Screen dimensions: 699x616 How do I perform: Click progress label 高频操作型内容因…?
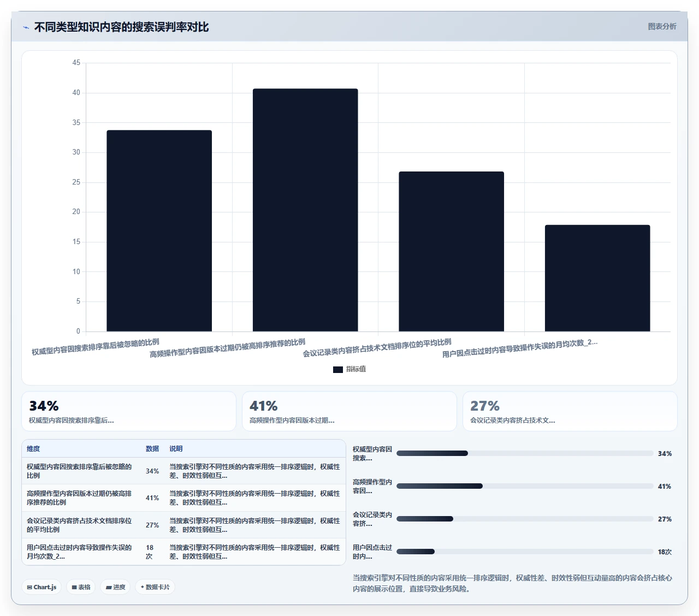click(x=372, y=487)
